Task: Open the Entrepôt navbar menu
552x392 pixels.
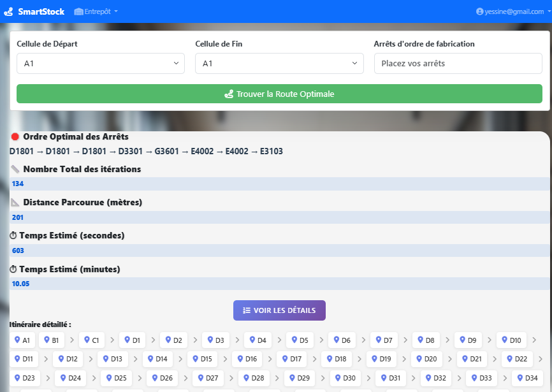Action: coord(96,11)
